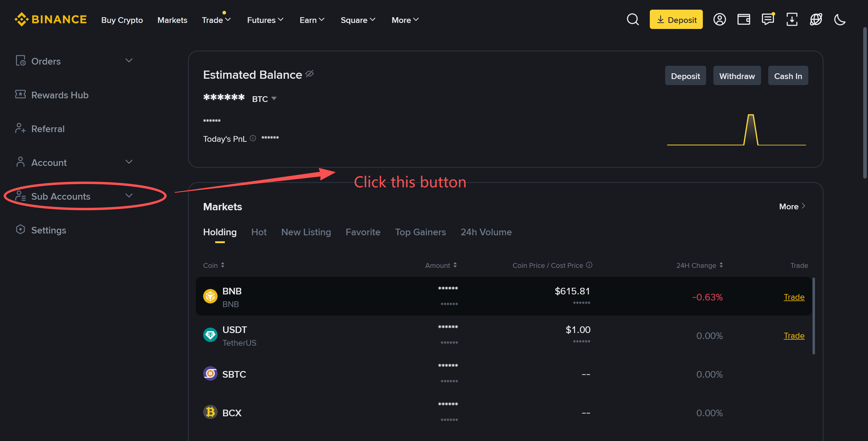868x441 pixels.
Task: Click the Withdraw button
Action: coord(737,76)
